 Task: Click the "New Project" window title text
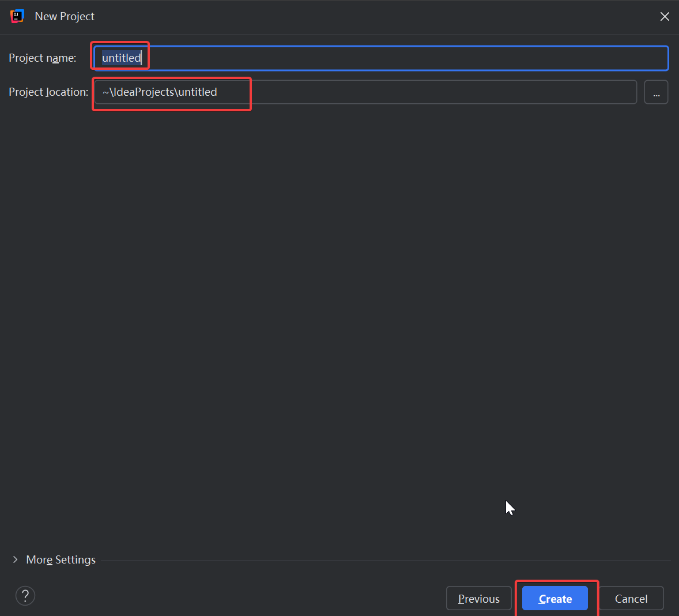click(65, 17)
